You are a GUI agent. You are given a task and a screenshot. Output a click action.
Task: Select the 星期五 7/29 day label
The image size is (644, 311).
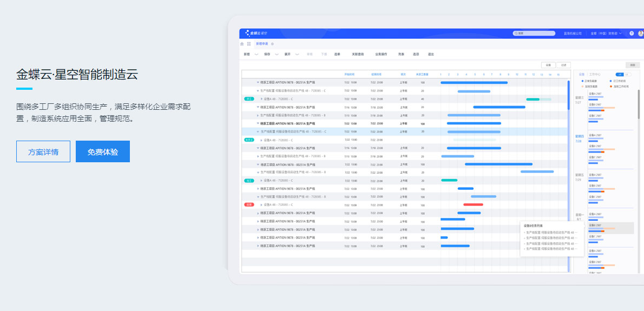(579, 177)
